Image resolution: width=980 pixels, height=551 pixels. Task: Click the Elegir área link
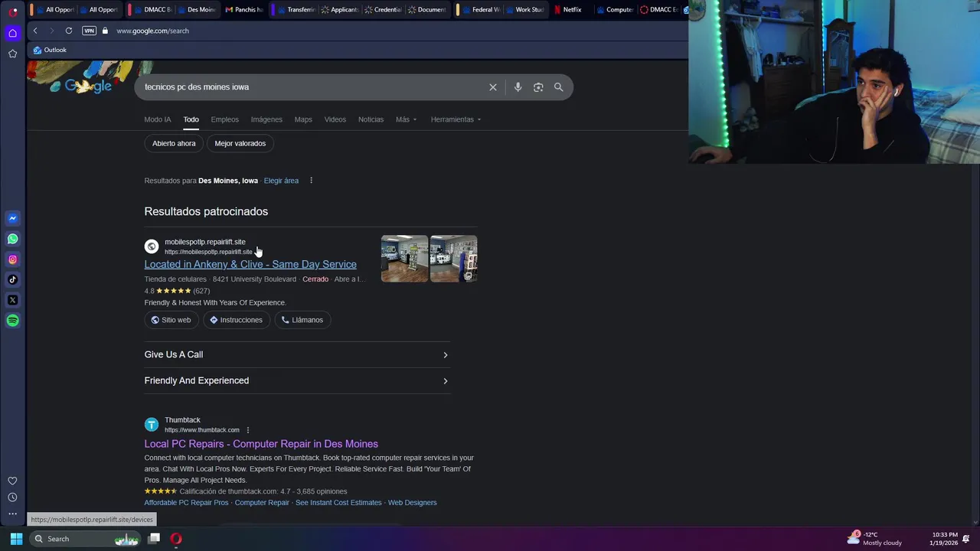pos(281,181)
